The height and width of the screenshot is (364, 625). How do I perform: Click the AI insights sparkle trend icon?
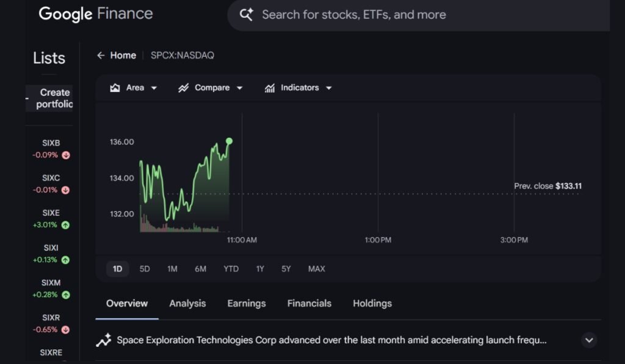coord(104,340)
